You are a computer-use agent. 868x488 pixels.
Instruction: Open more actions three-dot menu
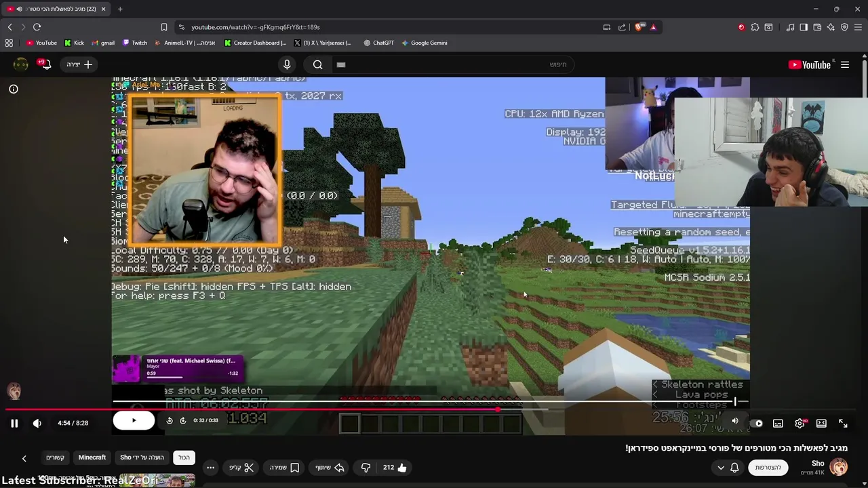tap(211, 468)
